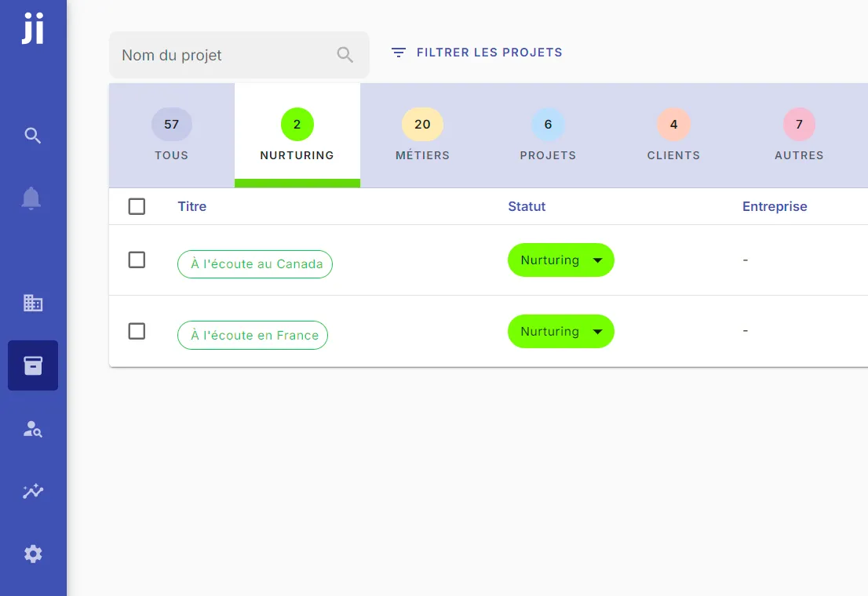Open settings gear in the sidebar
Screen dimensions: 868x596
tap(33, 554)
